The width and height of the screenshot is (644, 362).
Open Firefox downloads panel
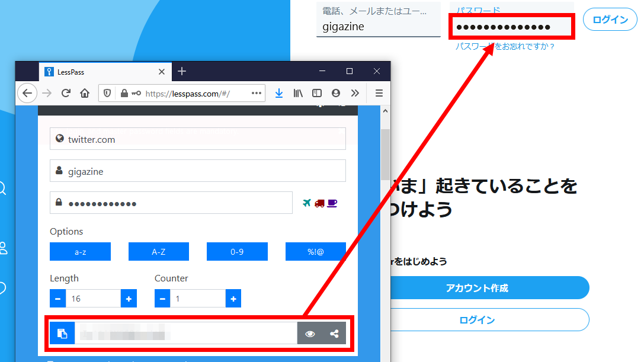[x=279, y=93]
